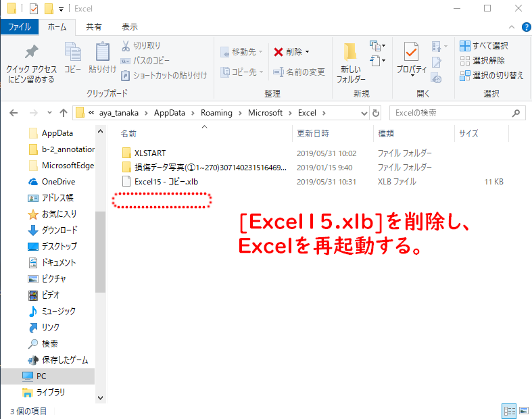Click the Cut scissors icon
The height and width of the screenshot is (419, 532).
point(126,46)
